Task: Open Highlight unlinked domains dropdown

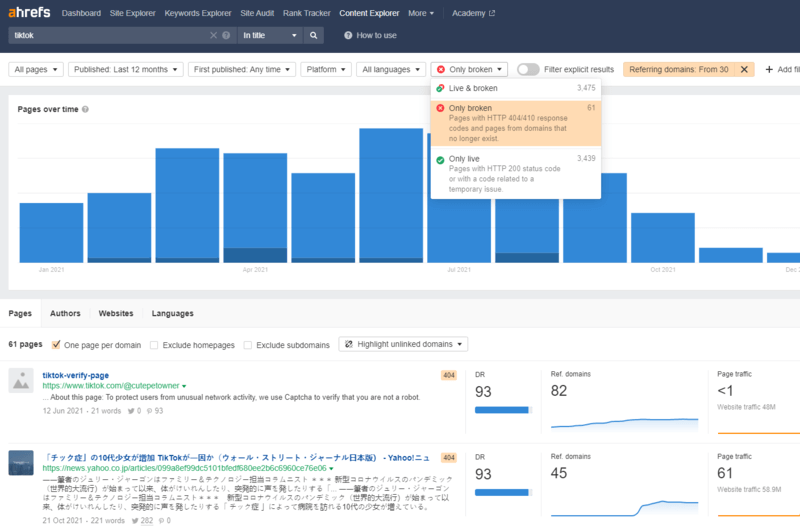Action: click(403, 344)
